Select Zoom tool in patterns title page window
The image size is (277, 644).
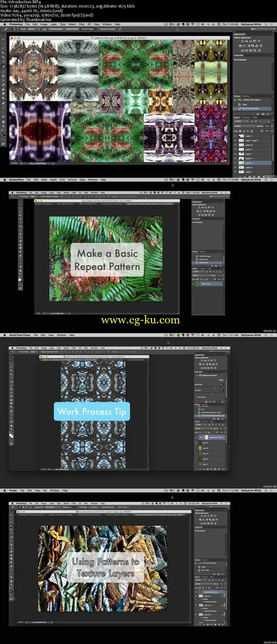pos(4,126)
